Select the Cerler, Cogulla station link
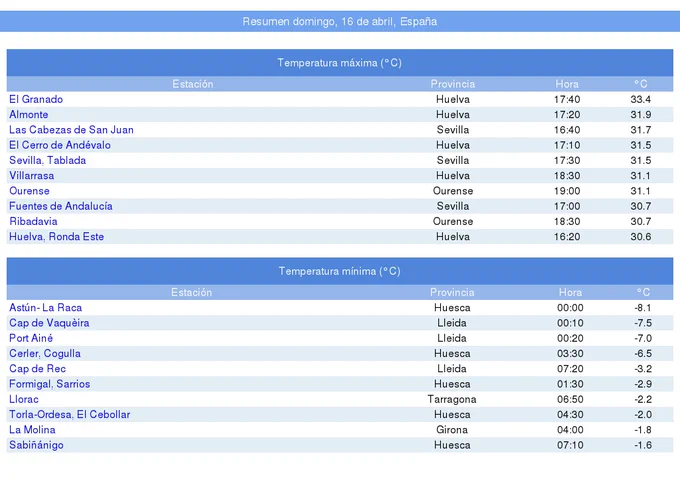 point(45,354)
